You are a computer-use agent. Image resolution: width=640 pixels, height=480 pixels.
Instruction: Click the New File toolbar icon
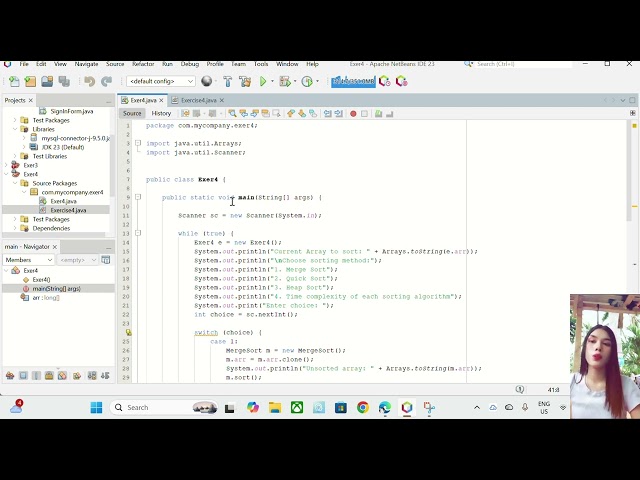(x=14, y=81)
